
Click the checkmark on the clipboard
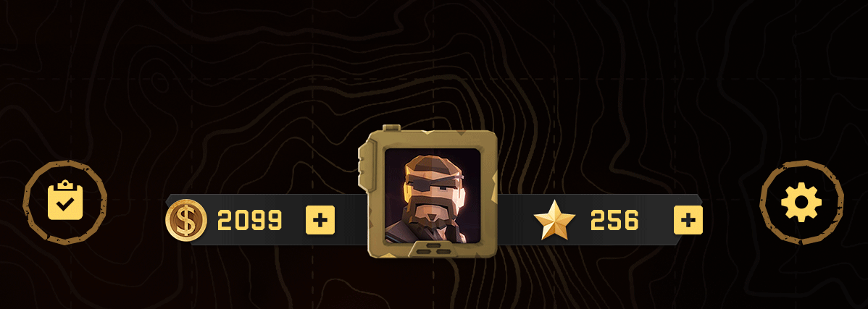tap(64, 205)
